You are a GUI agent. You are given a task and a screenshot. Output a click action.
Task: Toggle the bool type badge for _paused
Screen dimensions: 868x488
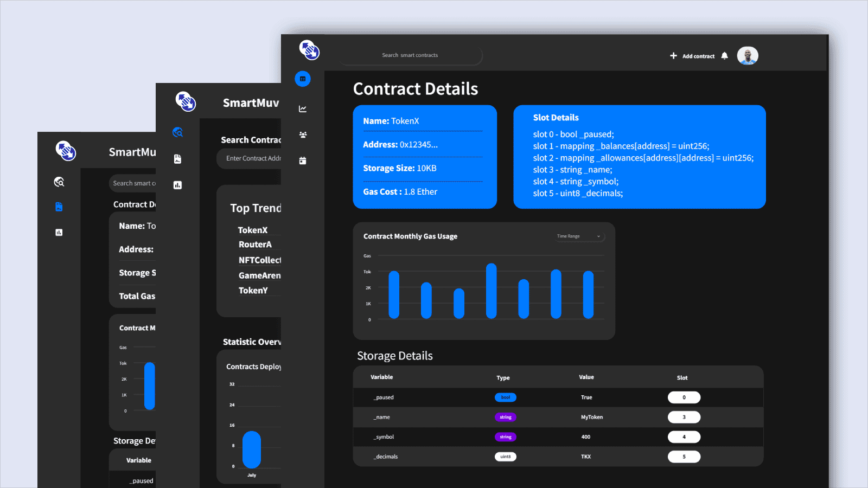[505, 397]
